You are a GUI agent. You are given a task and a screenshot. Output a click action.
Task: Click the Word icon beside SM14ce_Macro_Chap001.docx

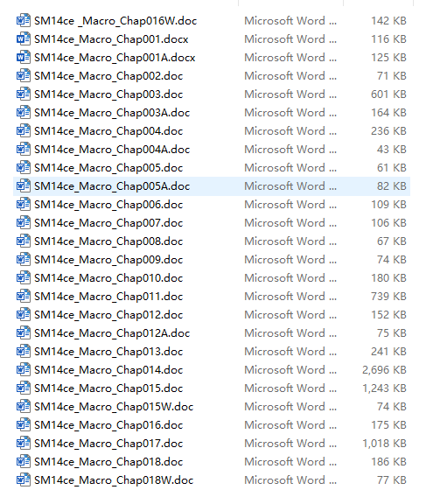click(x=24, y=38)
